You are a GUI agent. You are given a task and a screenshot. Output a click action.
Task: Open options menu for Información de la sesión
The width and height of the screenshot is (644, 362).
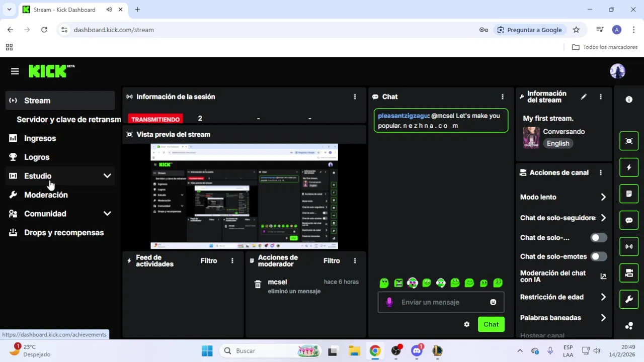coord(355,97)
